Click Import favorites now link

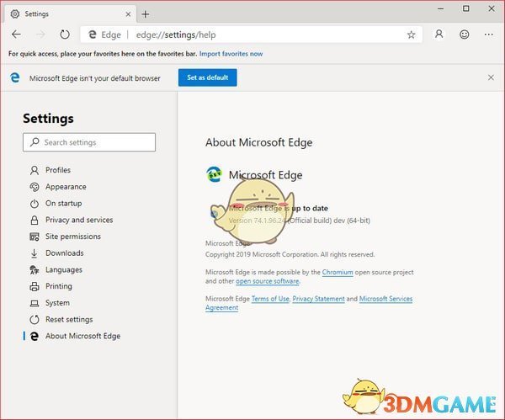[231, 54]
